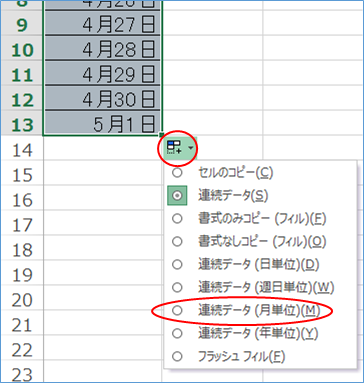364x383 pixels.
Task: Select row header 14
Action: 22,150
